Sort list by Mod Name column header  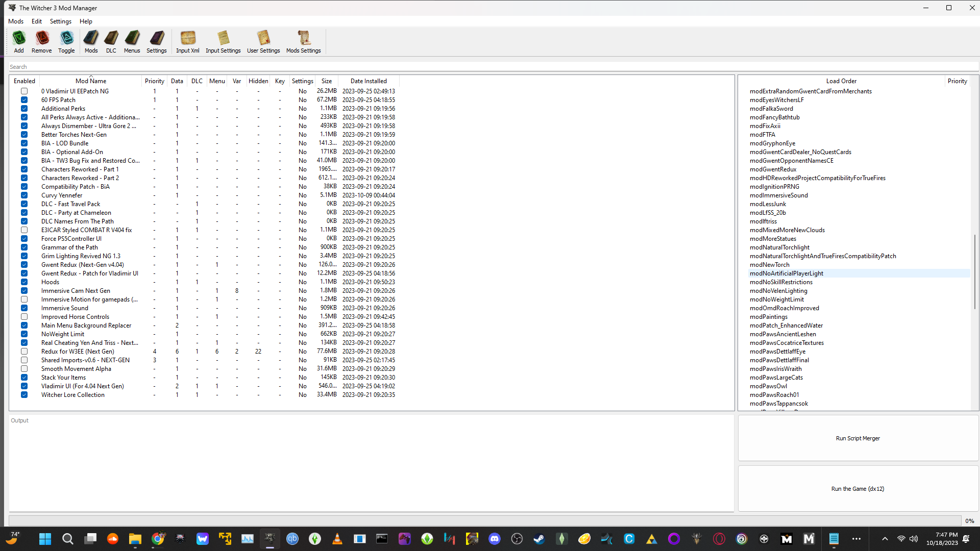[x=91, y=81]
